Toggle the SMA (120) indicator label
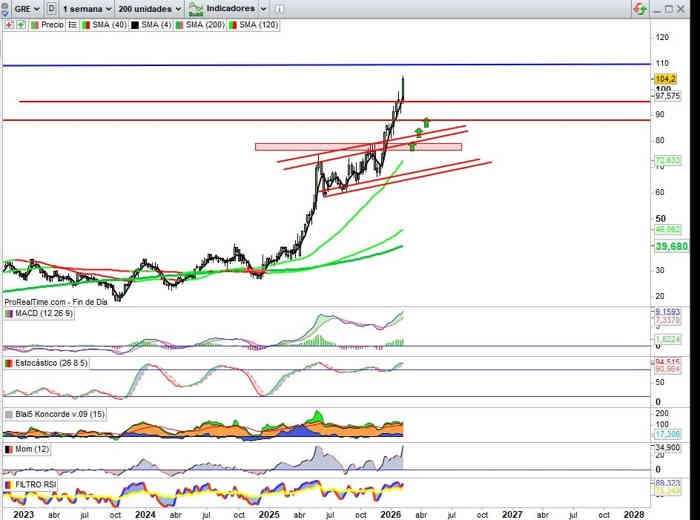The image size is (700, 520). click(x=258, y=24)
